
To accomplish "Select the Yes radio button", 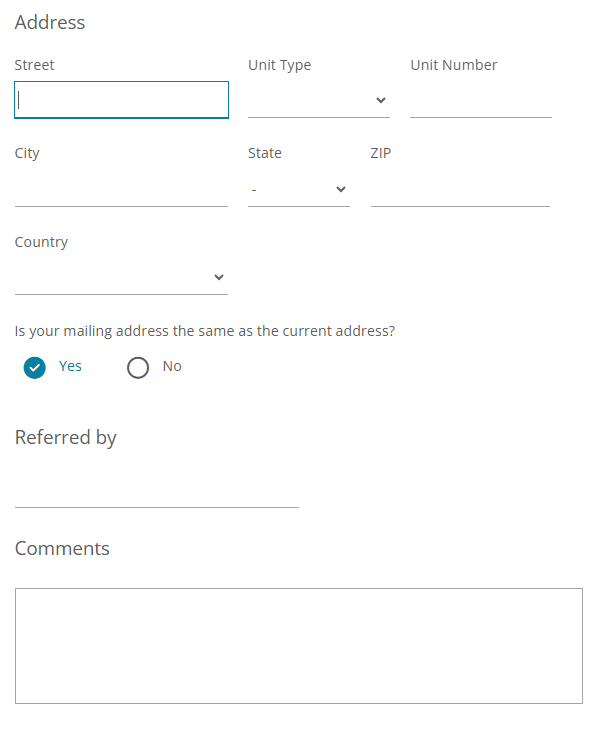I will [x=35, y=367].
